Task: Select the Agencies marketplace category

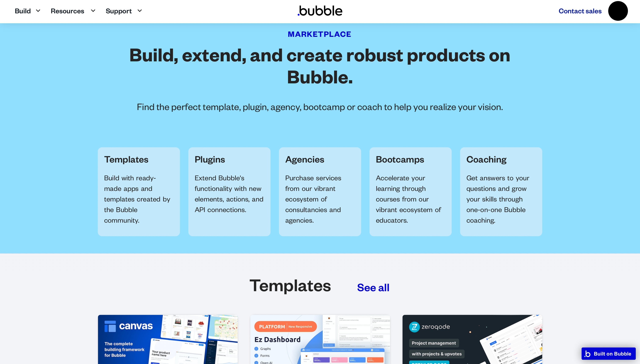Action: click(320, 192)
